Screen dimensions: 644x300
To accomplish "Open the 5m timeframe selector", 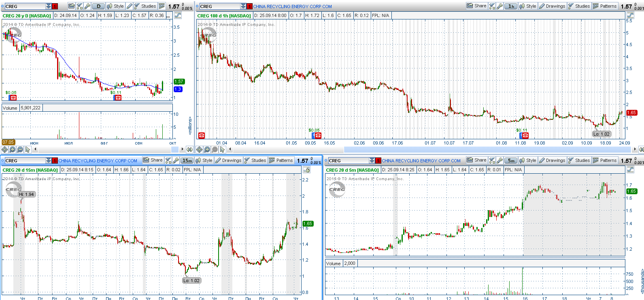I will point(511,160).
